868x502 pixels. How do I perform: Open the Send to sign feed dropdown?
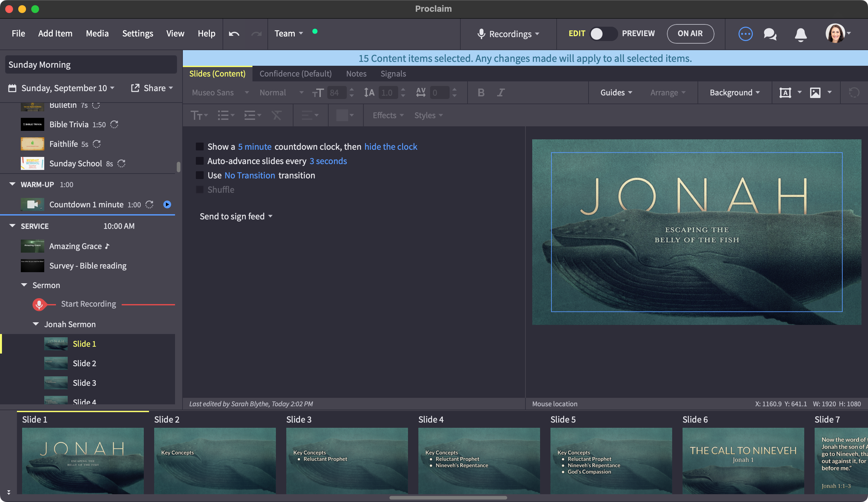236,216
